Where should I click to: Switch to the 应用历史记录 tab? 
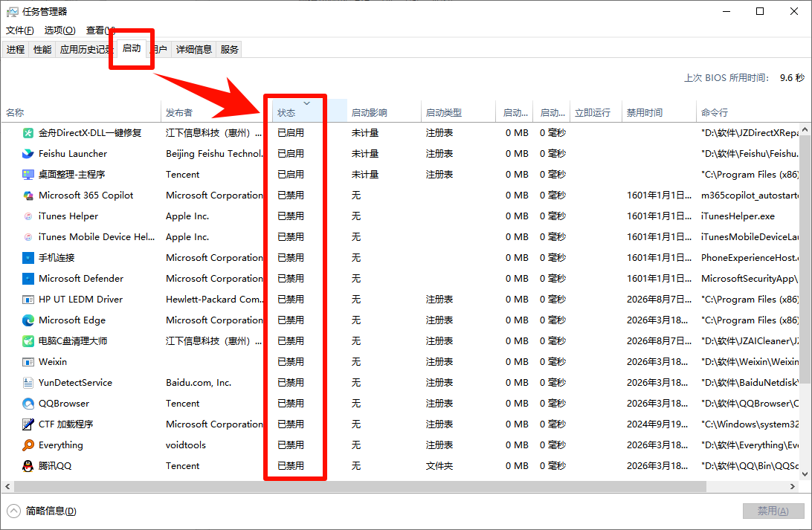point(85,49)
